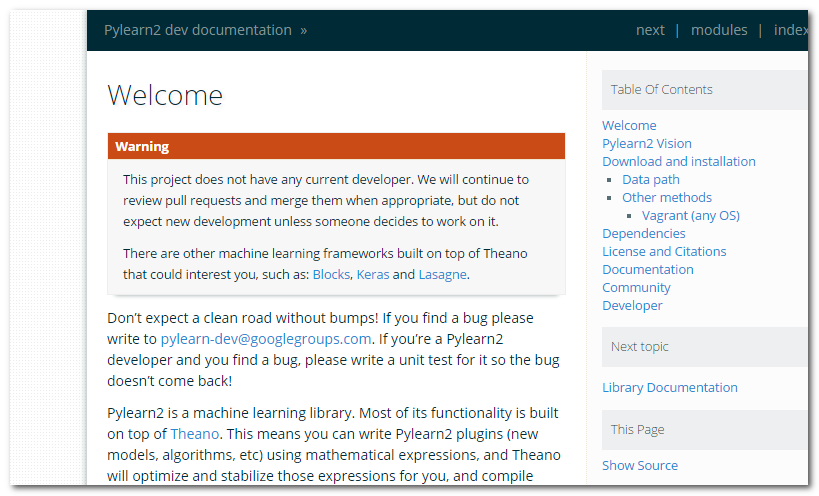This screenshot has width=819, height=496.
Task: Click the This Page sidebar heading
Action: tap(637, 430)
